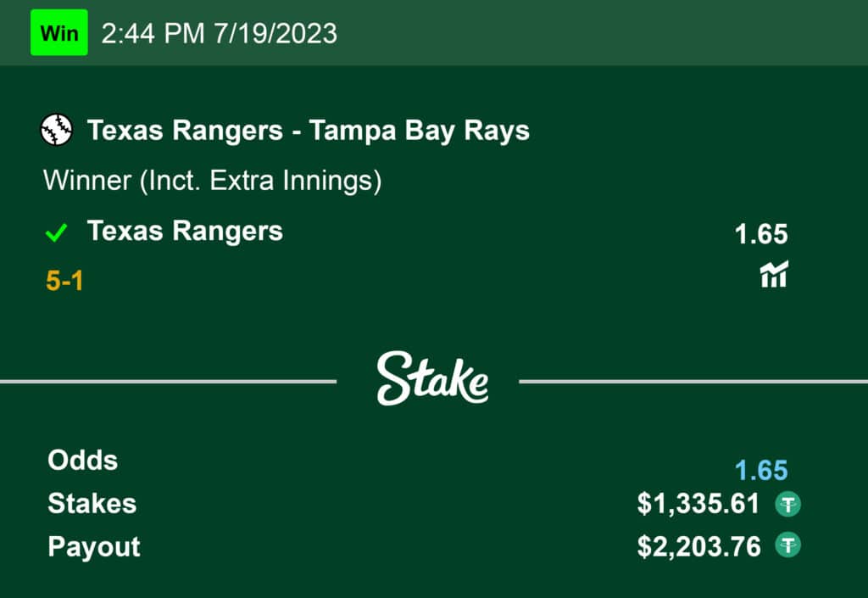
Task: Click the Odds label
Action: (83, 461)
